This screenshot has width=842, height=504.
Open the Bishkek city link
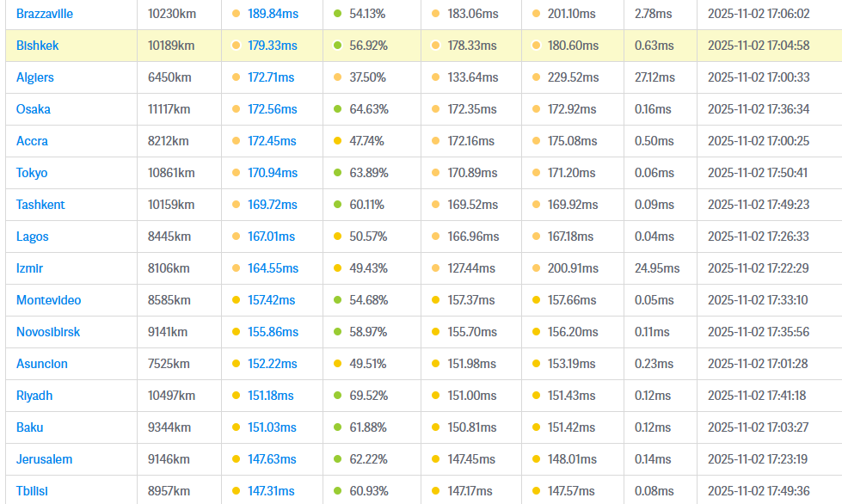[37, 46]
